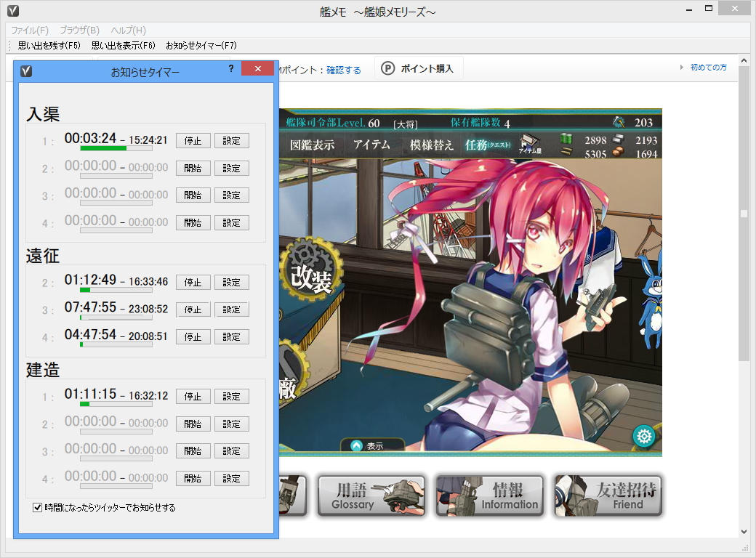Screen dimensions: 756x558
Task: Open 設定 for 建造 slot 3
Action: click(231, 451)
